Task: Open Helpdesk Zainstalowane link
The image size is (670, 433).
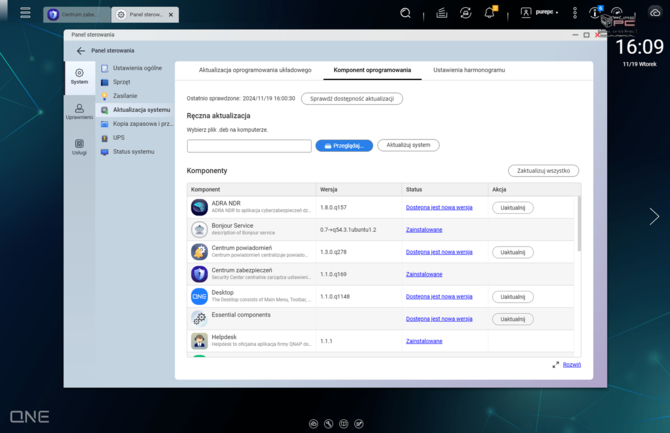Action: click(x=424, y=341)
